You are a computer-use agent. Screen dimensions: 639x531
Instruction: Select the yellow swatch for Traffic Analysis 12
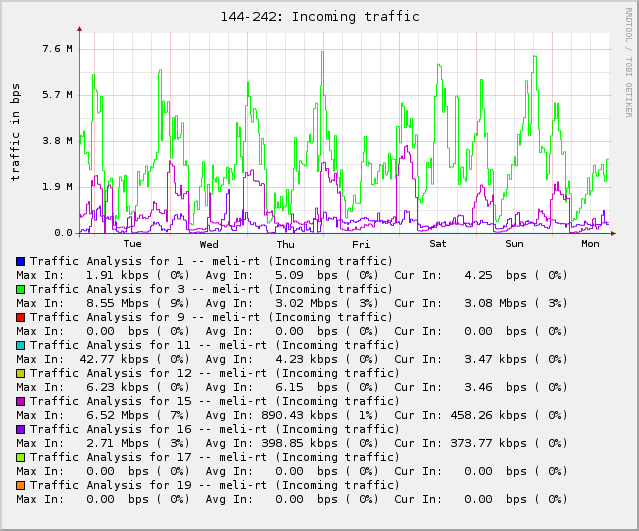pos(20,373)
